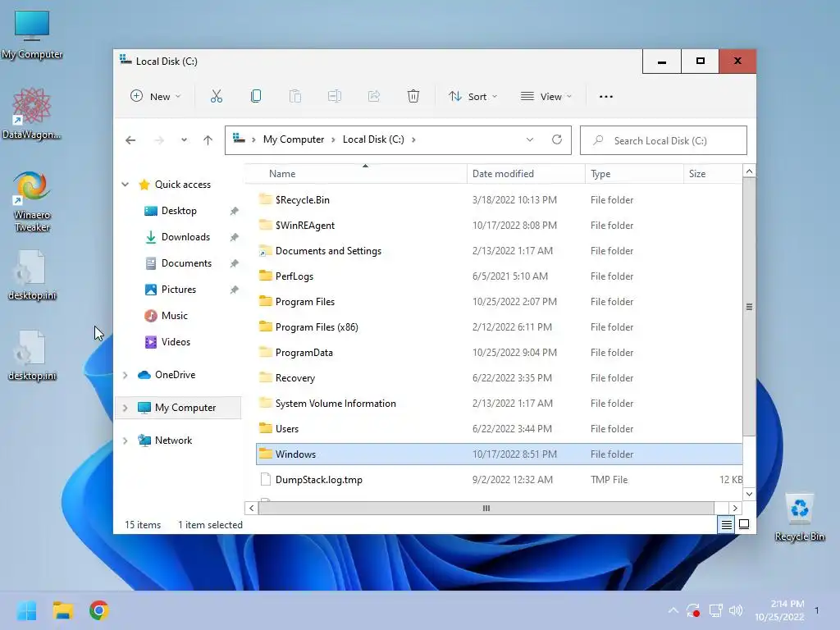Open the New item dropdown
Viewport: 840px width, 630px height.
[156, 97]
